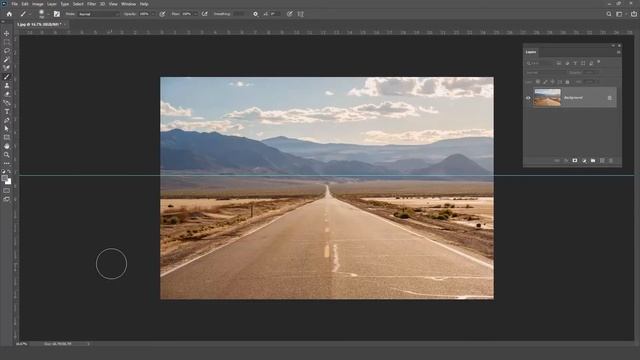Delete layer trash icon in Layers panel
The image size is (640, 360).
click(x=611, y=160)
